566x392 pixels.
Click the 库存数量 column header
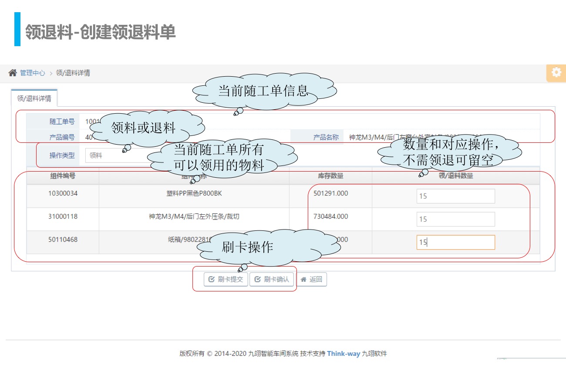[330, 176]
